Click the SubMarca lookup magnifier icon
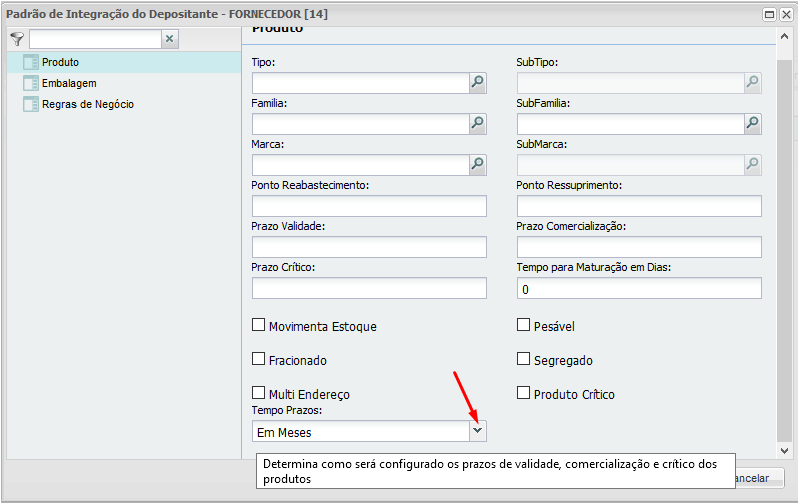The width and height of the screenshot is (800, 504). [752, 165]
